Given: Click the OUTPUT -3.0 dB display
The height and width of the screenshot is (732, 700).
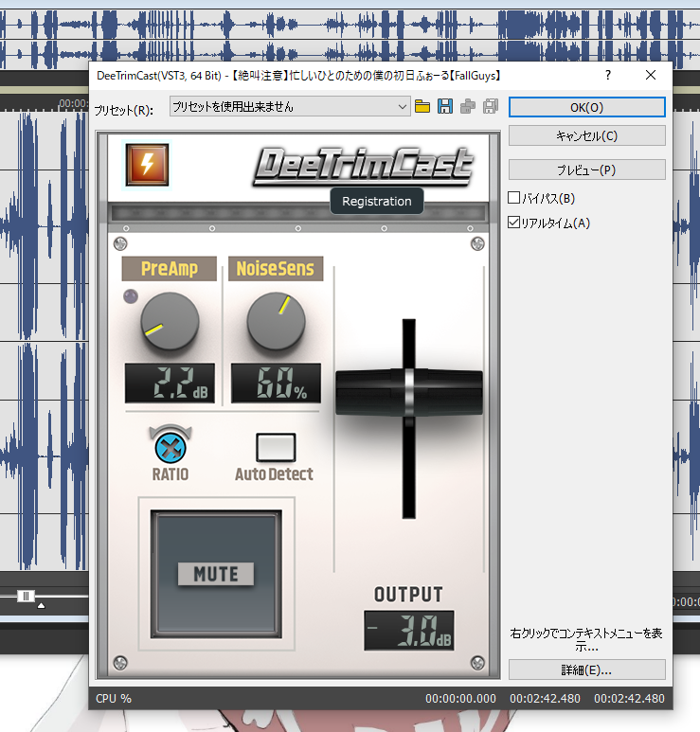Looking at the screenshot, I should pos(409,631).
